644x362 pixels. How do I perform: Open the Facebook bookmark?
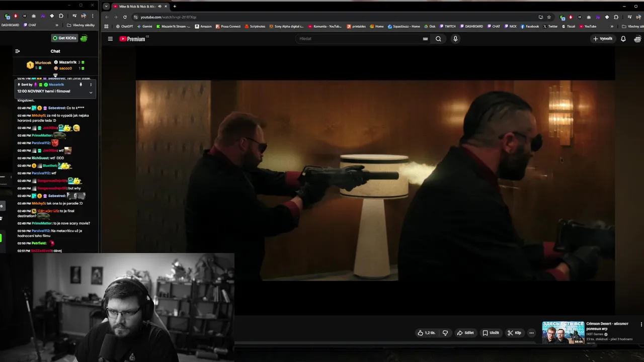coord(529,26)
